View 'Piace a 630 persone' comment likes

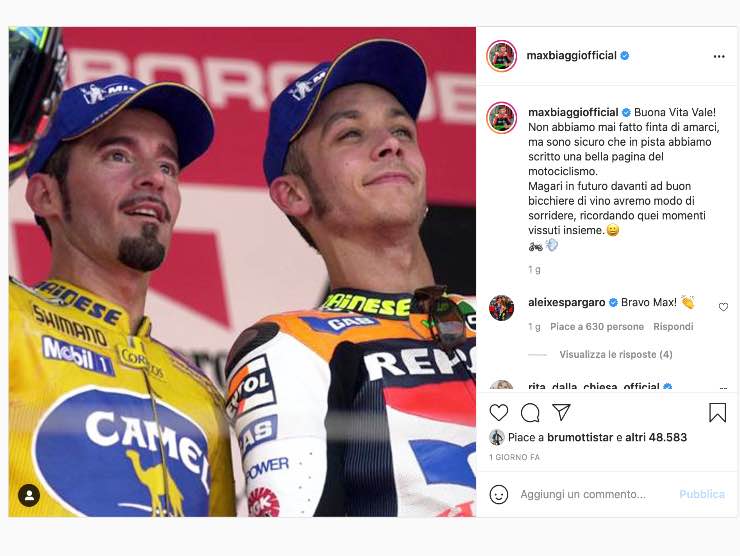coord(597,327)
